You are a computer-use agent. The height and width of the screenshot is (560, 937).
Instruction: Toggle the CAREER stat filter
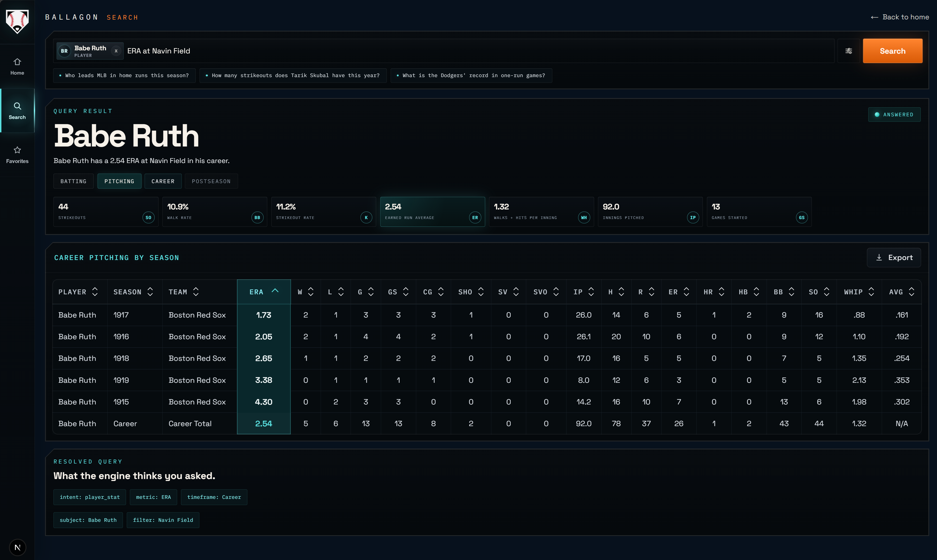[163, 181]
